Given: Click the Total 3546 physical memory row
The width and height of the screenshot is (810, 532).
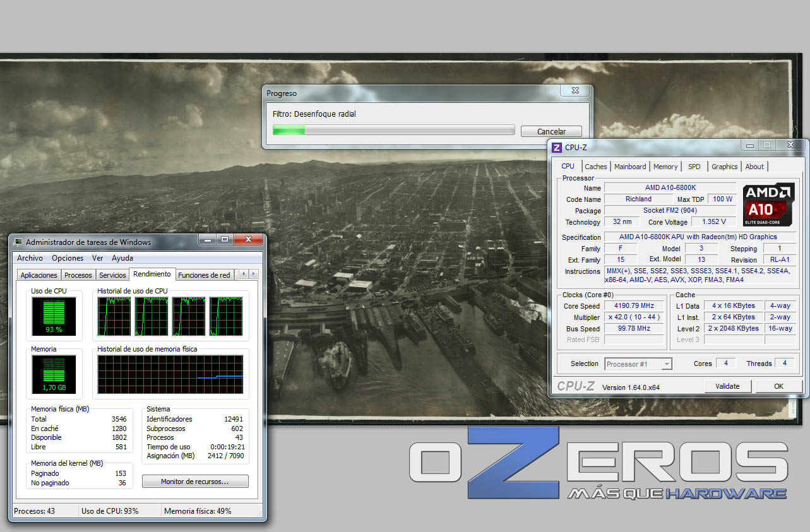Looking at the screenshot, I should pos(79,419).
